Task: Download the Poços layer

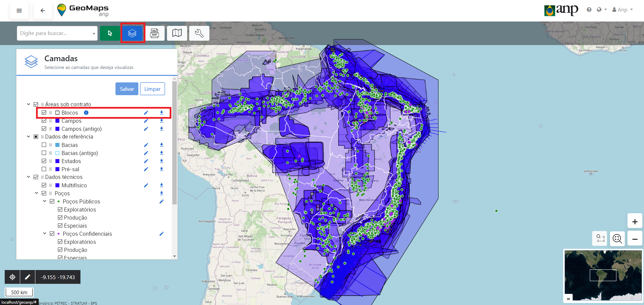Action: click(x=162, y=193)
